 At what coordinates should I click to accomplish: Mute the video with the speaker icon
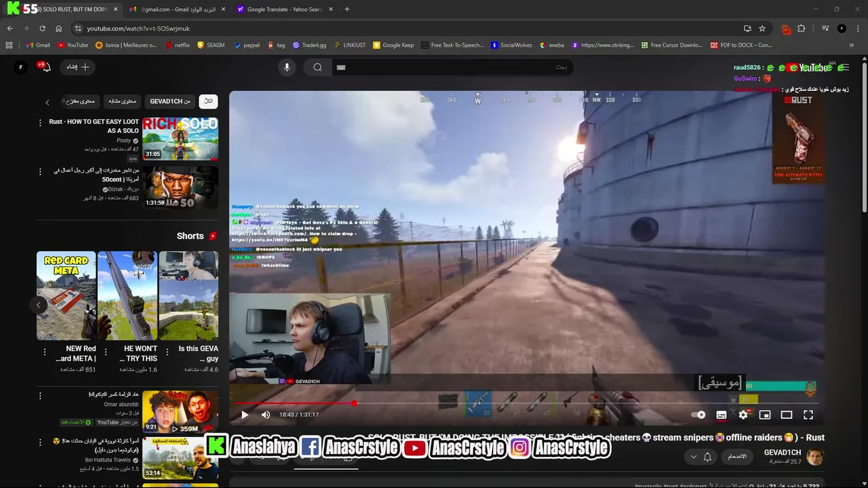[x=266, y=415]
